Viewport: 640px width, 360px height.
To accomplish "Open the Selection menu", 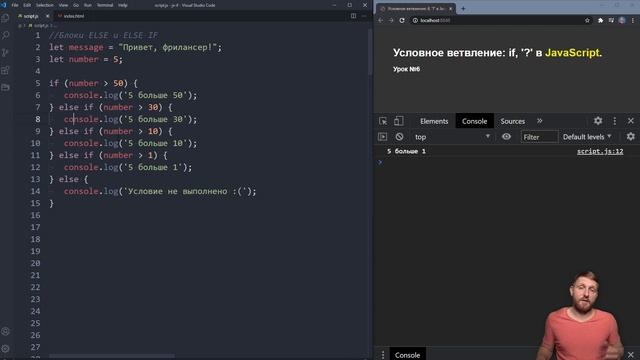I will (x=45, y=5).
